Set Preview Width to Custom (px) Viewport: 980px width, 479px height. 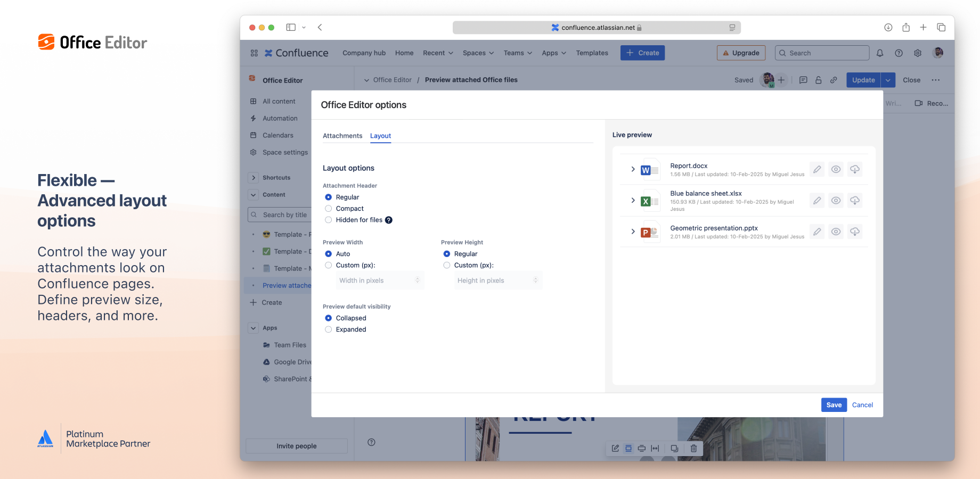click(x=329, y=265)
